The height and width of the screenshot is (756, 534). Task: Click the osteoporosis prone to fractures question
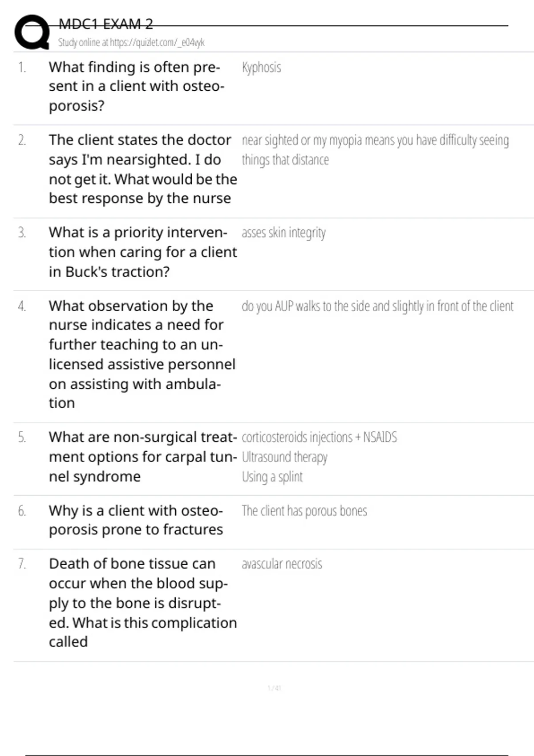tap(136, 520)
